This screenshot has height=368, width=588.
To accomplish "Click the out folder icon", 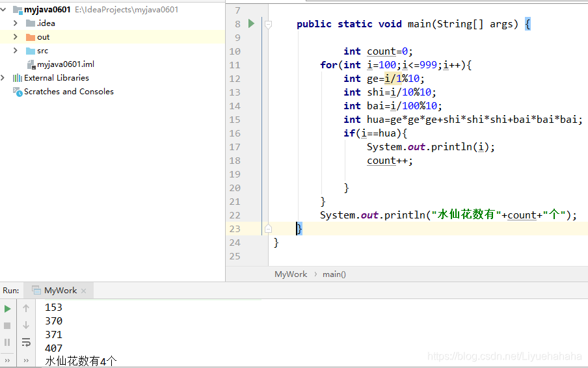I will pos(31,37).
